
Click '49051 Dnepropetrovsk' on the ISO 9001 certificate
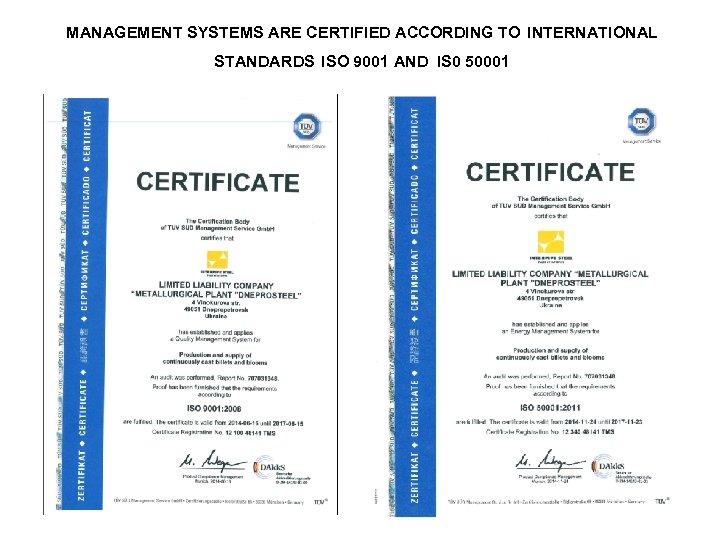(x=216, y=310)
